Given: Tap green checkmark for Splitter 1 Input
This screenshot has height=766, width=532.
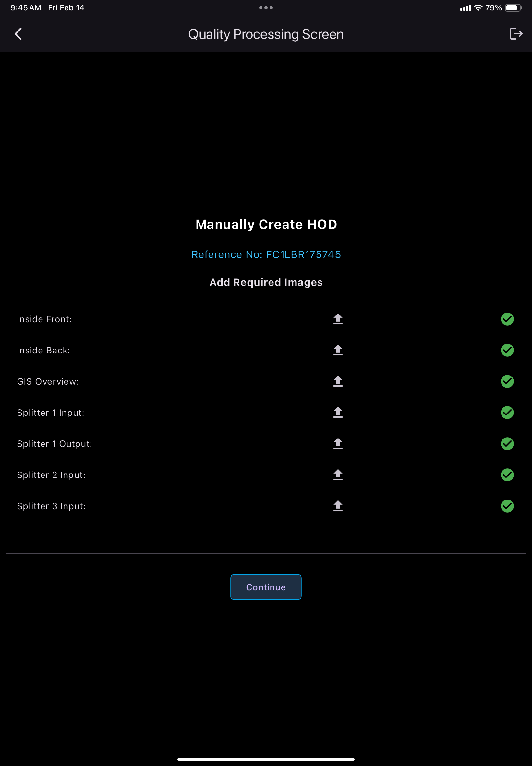Looking at the screenshot, I should [x=507, y=413].
